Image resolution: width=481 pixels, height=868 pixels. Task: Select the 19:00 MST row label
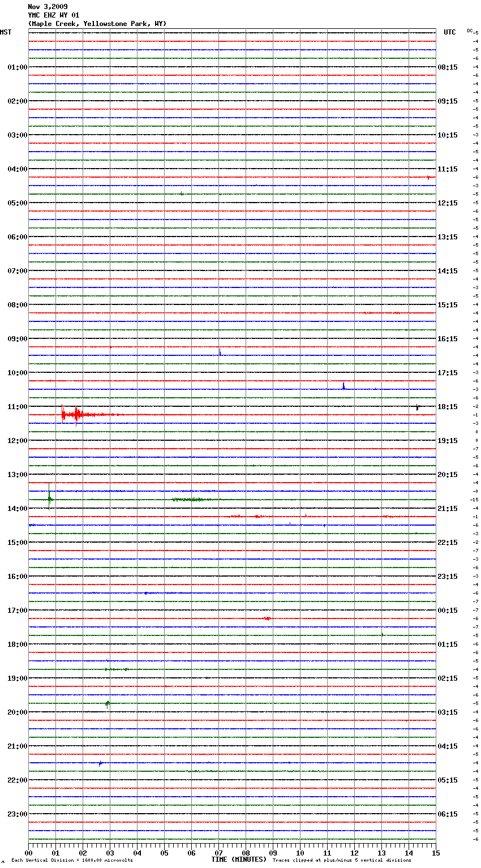[18, 678]
